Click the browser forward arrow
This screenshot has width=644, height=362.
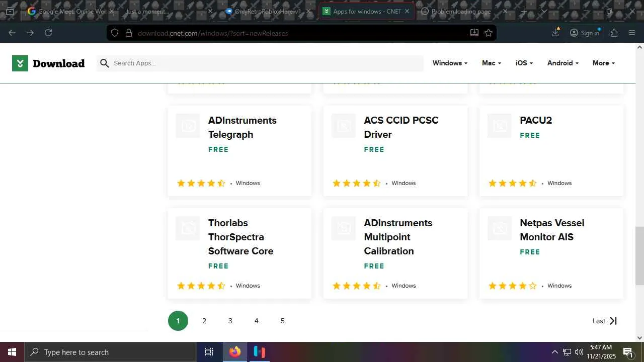click(x=30, y=33)
